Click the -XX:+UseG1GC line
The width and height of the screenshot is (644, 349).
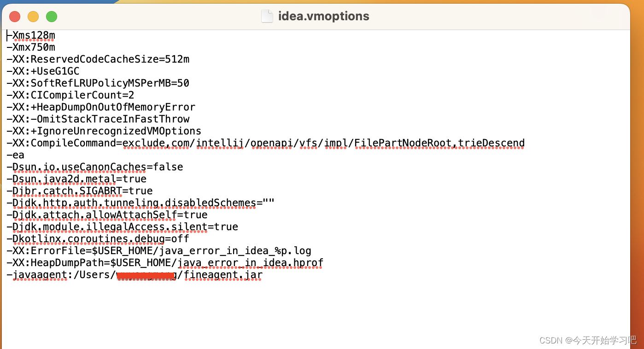[43, 71]
